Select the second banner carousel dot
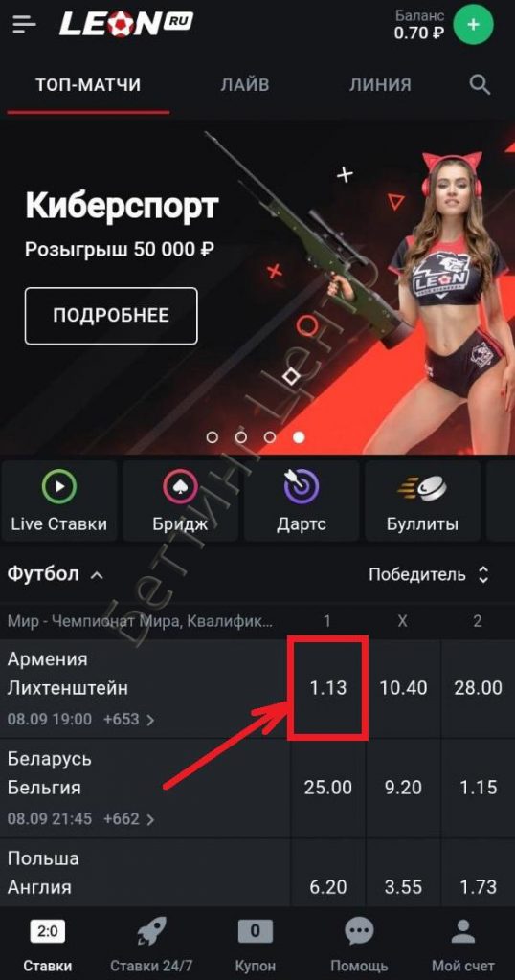515x980 pixels. [x=241, y=437]
